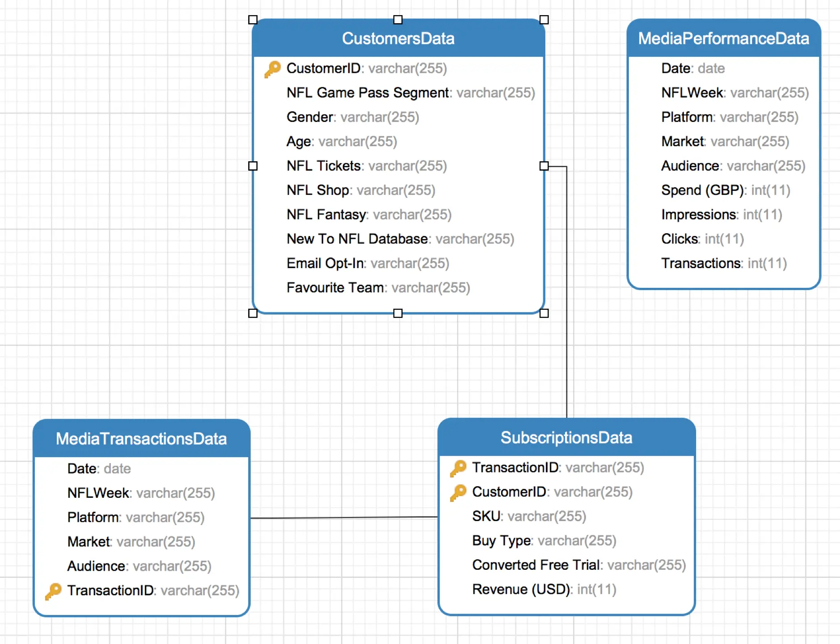840x644 pixels.
Task: Select the "Converted Free Trial" field
Action: 579,565
